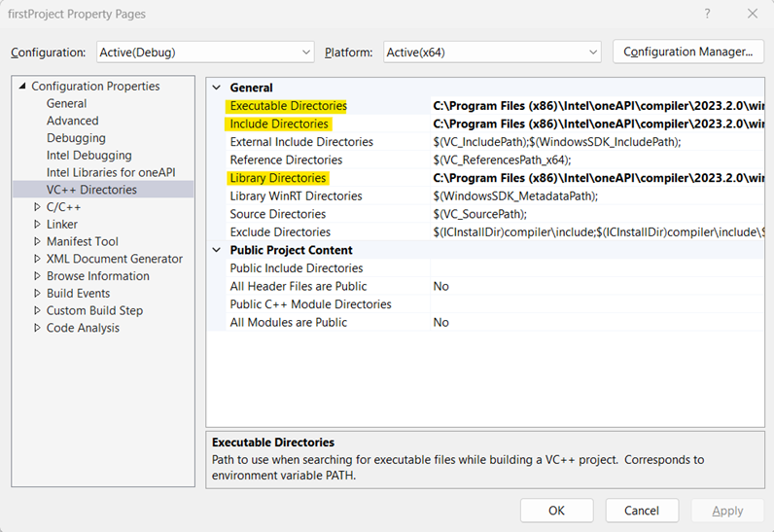The image size is (774, 532).
Task: Close the Property Pages dialog
Action: click(x=752, y=15)
